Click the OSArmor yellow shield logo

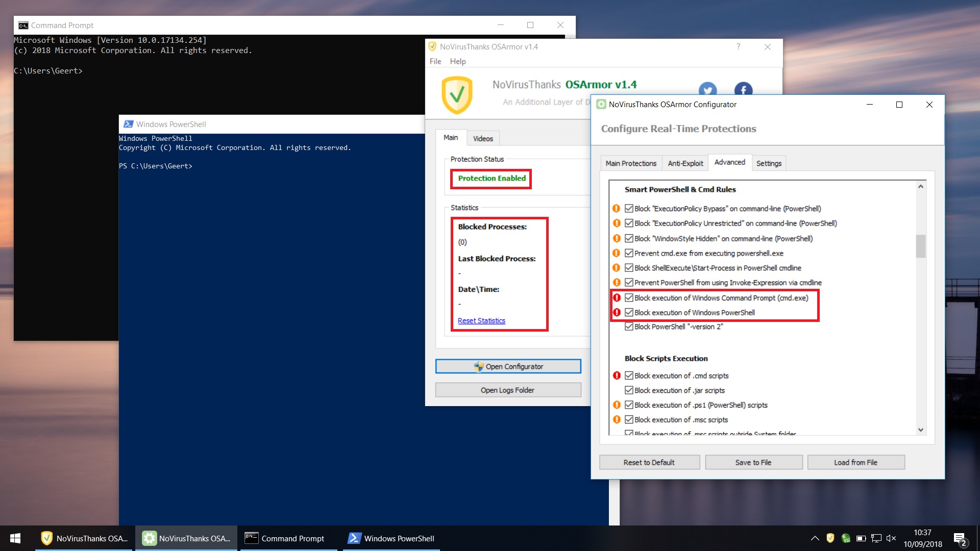coord(457,95)
